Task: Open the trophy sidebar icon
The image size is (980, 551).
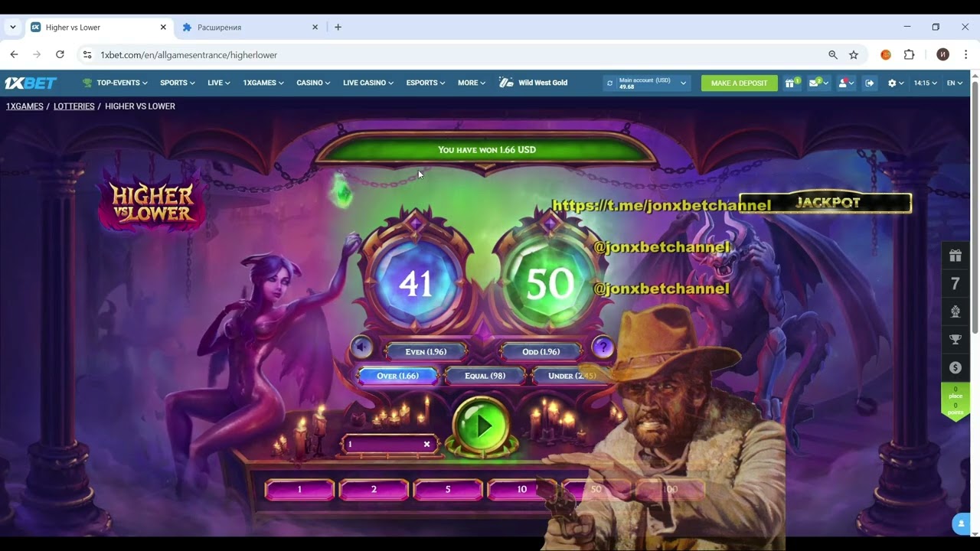Action: [955, 339]
